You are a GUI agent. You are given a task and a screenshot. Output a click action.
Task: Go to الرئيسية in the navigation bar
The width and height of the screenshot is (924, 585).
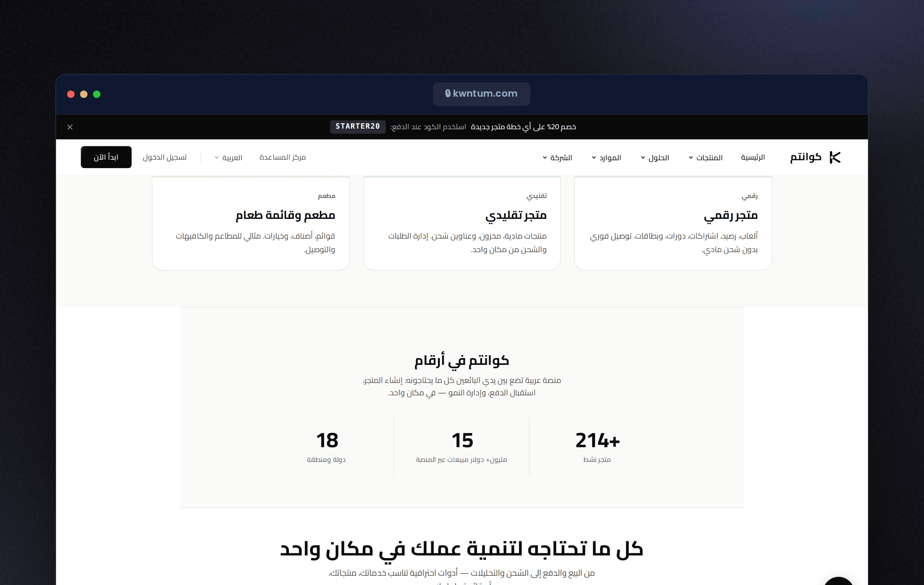[x=753, y=157]
